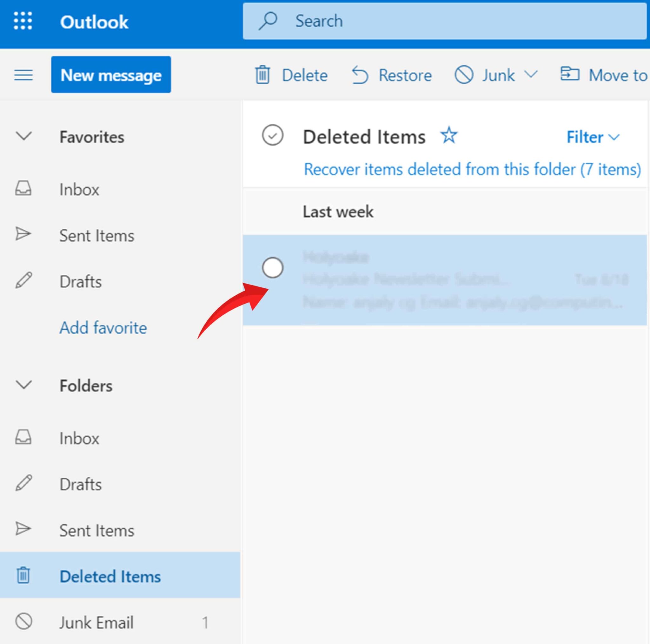Collapse the Favorites section
The height and width of the screenshot is (644, 650).
point(23,136)
